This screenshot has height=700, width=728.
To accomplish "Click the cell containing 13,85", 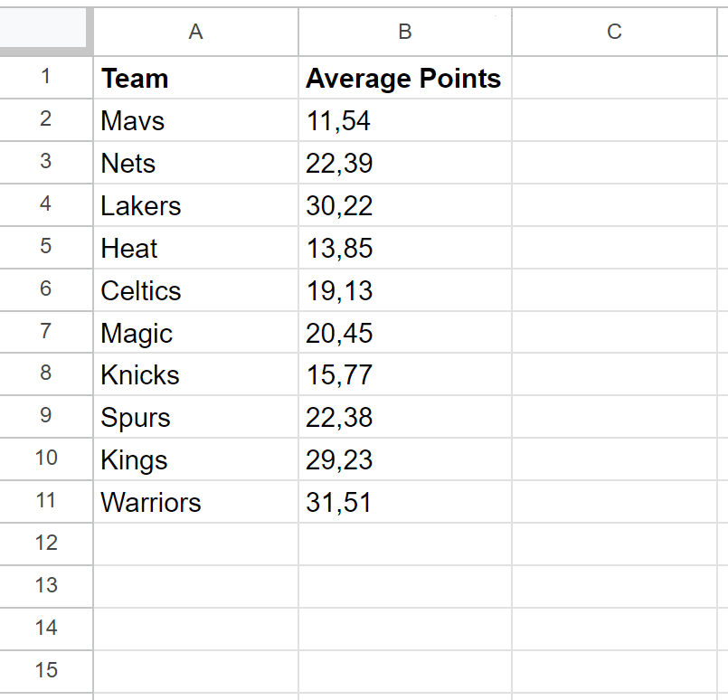I will click(404, 248).
